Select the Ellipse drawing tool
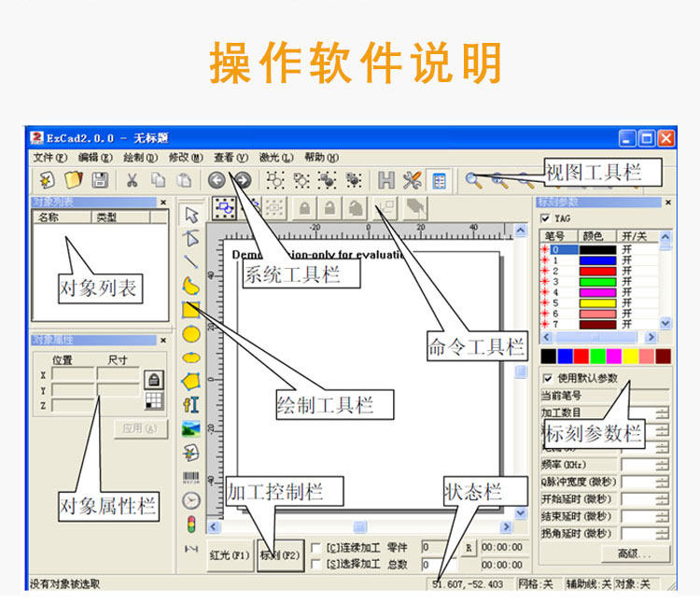The image size is (700, 616). tap(191, 357)
